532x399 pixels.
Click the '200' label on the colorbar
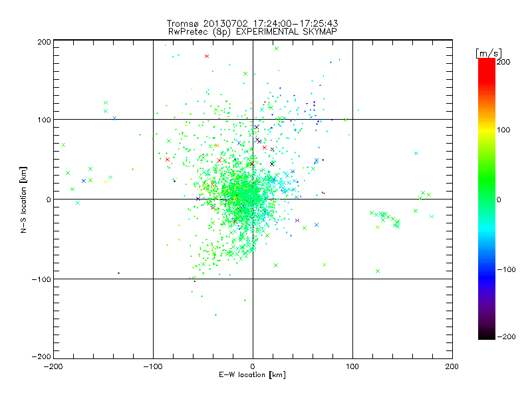point(503,62)
